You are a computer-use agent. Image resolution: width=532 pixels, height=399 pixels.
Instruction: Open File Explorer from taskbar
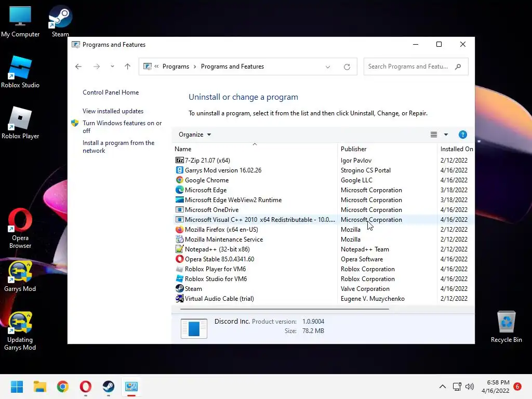[39, 387]
